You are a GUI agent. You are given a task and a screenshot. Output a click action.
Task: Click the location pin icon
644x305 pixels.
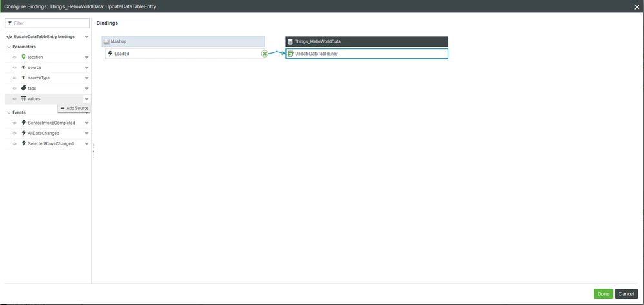[23, 57]
